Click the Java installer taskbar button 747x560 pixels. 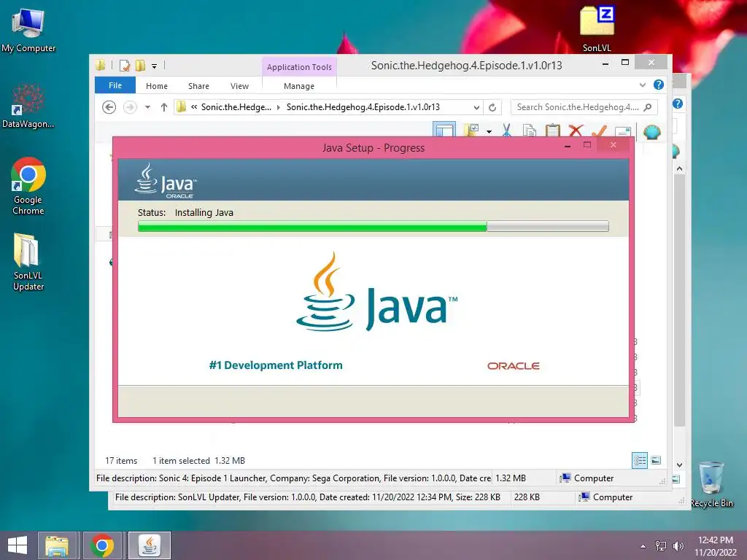pos(150,545)
